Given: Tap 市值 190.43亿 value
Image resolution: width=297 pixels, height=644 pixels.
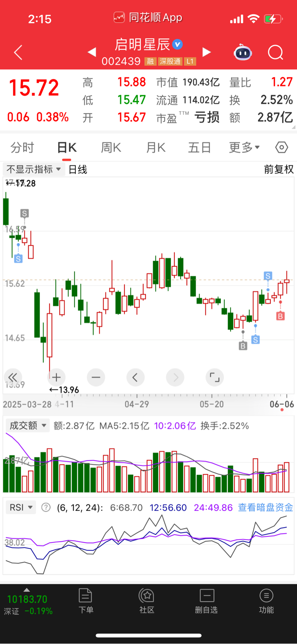Looking at the screenshot, I should point(201,82).
